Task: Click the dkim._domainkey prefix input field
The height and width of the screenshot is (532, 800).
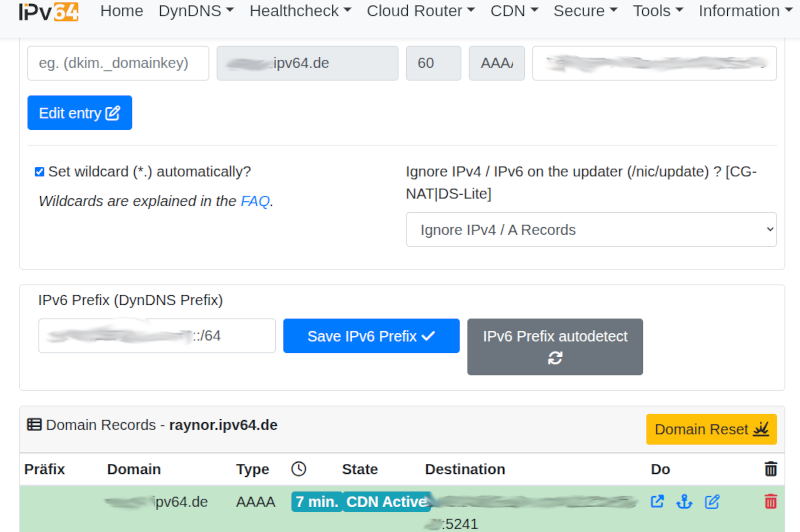Action: 118,63
